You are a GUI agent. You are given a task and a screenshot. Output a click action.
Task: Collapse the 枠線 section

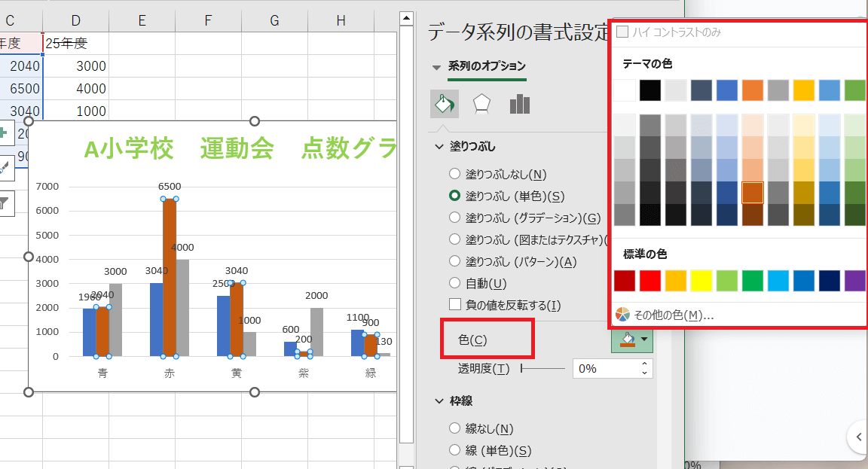439,401
